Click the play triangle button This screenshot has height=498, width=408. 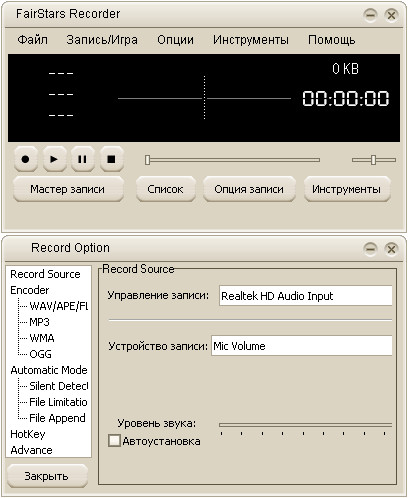54,159
